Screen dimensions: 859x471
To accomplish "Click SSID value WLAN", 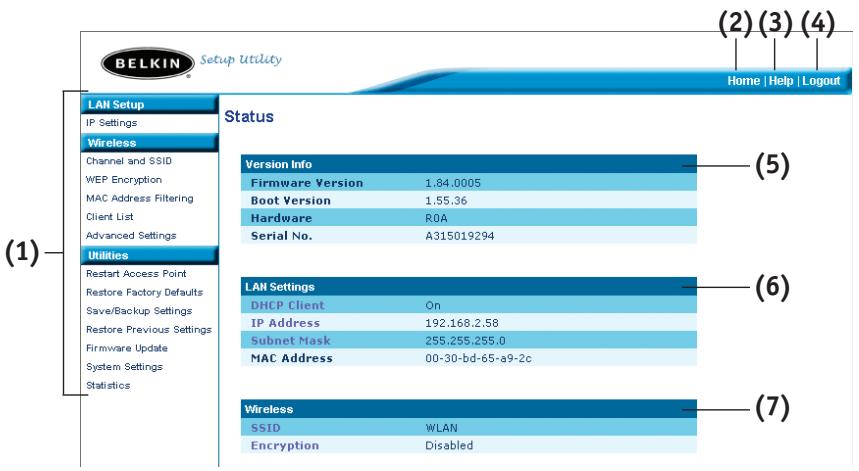I will (441, 428).
